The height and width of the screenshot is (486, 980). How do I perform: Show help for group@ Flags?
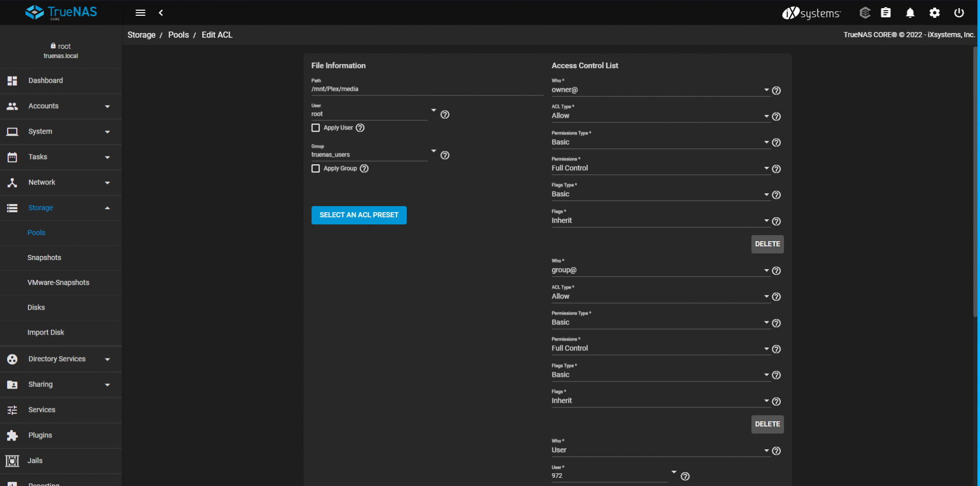tap(776, 401)
